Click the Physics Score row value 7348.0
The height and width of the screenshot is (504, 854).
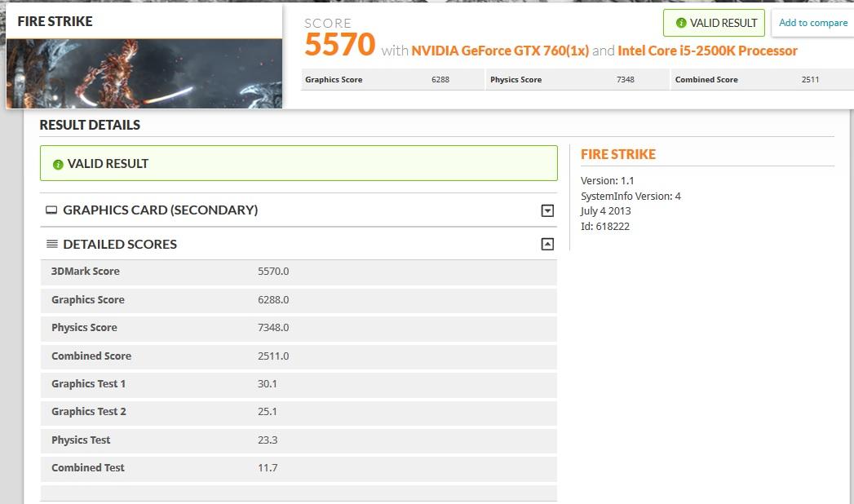pyautogui.click(x=273, y=328)
